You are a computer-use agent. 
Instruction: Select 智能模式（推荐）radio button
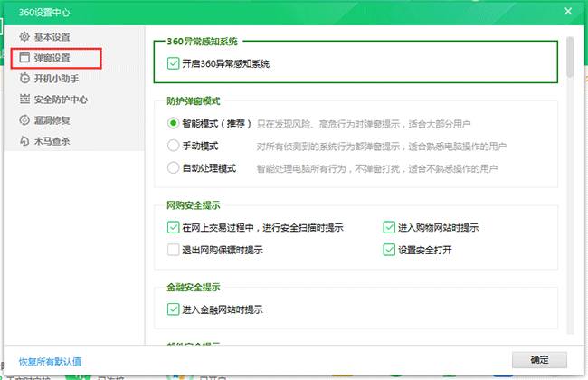(174, 123)
